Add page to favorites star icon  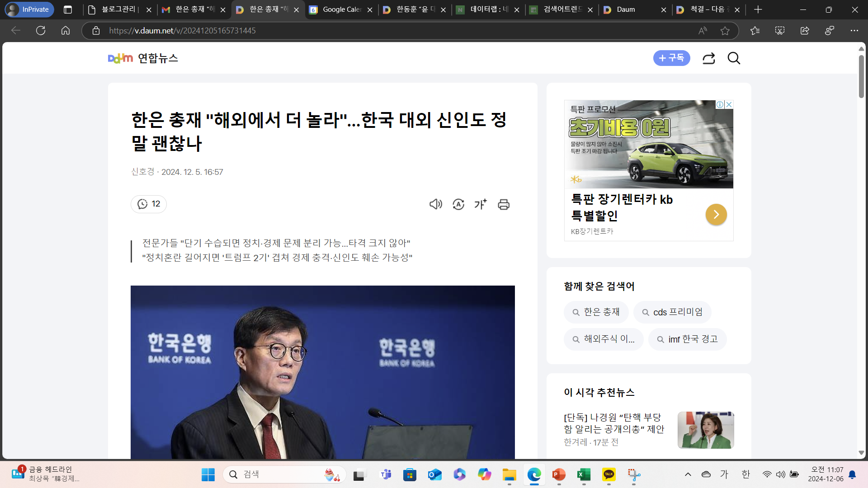pos(725,30)
